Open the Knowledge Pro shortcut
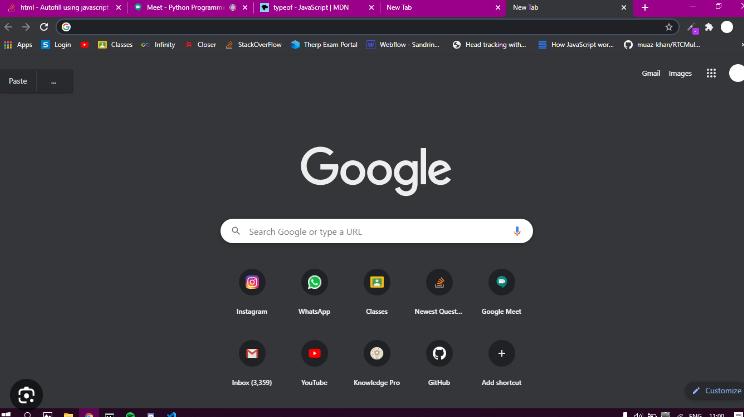Image resolution: width=744 pixels, height=417 pixels. 377,353
